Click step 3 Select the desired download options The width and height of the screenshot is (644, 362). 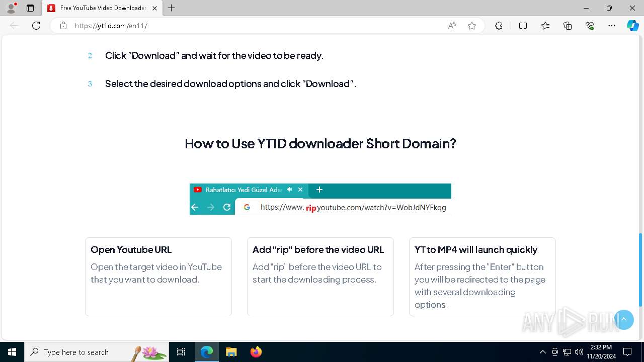[x=230, y=84]
